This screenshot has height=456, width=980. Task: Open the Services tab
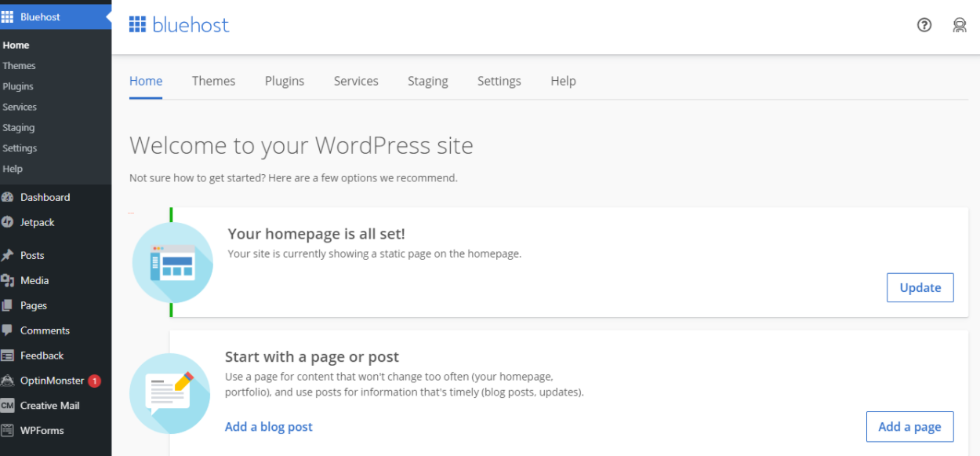pyautogui.click(x=356, y=81)
